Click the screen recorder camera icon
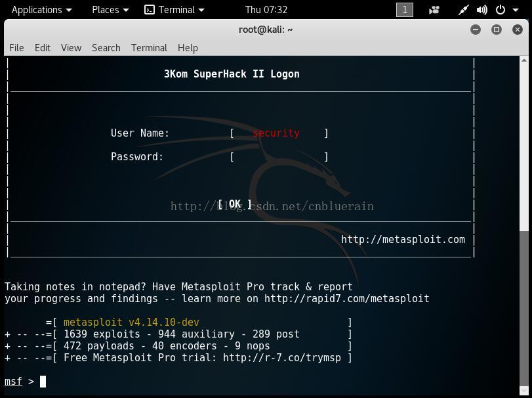The image size is (532, 398). tap(434, 11)
